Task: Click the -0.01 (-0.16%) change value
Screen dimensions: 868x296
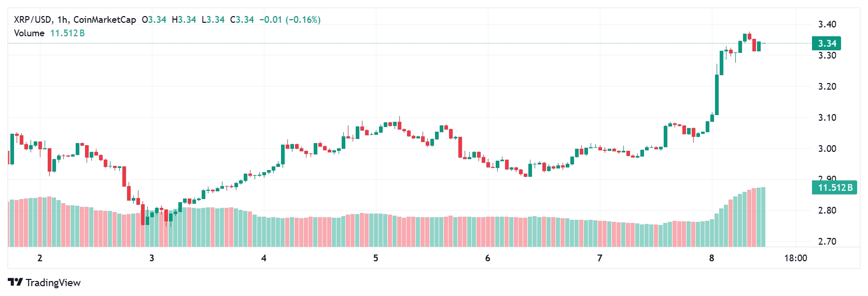Action: (x=290, y=20)
